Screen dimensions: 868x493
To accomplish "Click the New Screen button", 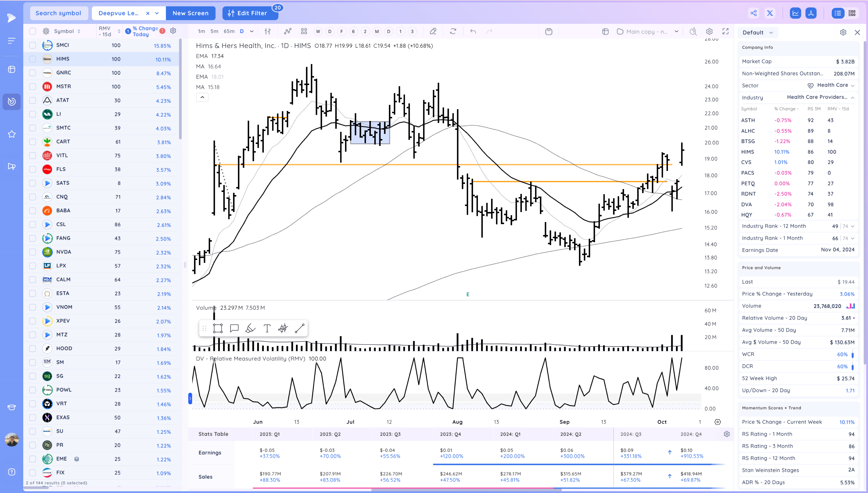I will [191, 13].
